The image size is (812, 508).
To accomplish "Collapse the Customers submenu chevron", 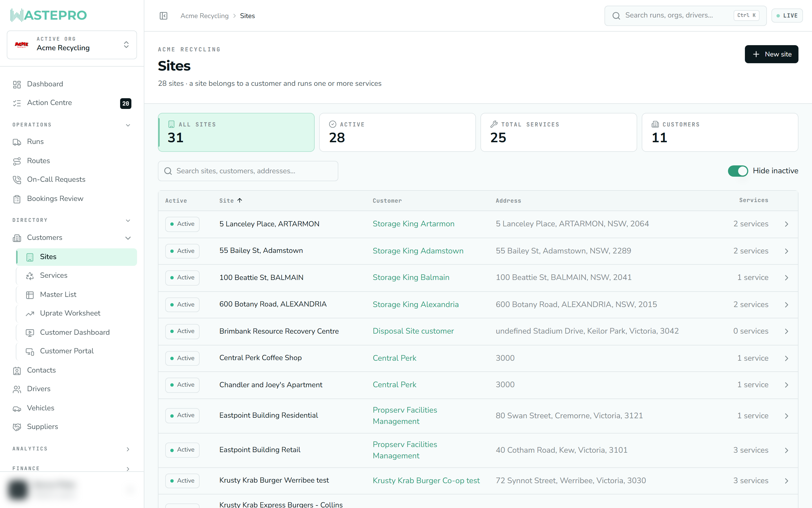I will 128,238.
